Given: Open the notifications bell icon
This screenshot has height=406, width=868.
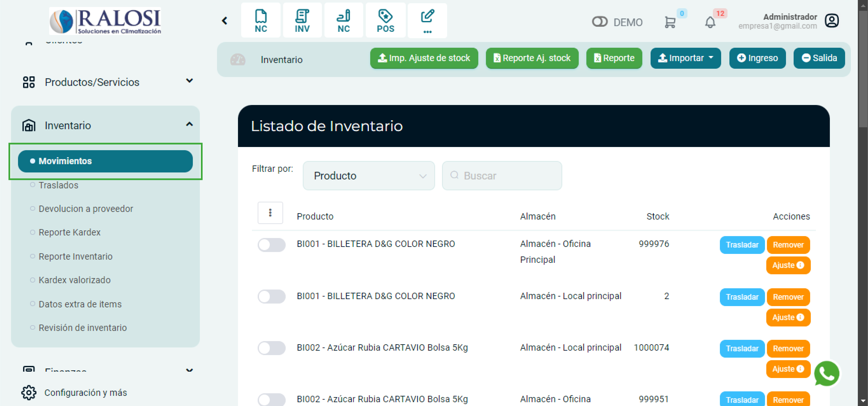Looking at the screenshot, I should pyautogui.click(x=710, y=22).
